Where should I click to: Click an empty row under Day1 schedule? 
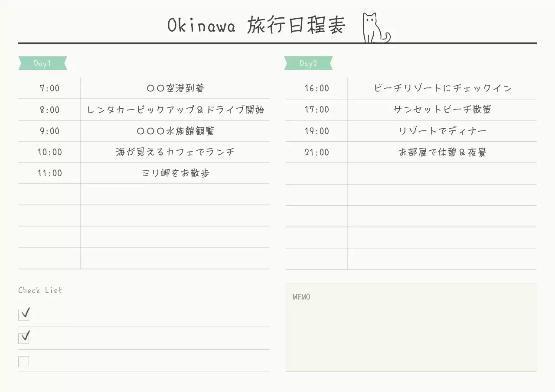[x=175, y=195]
